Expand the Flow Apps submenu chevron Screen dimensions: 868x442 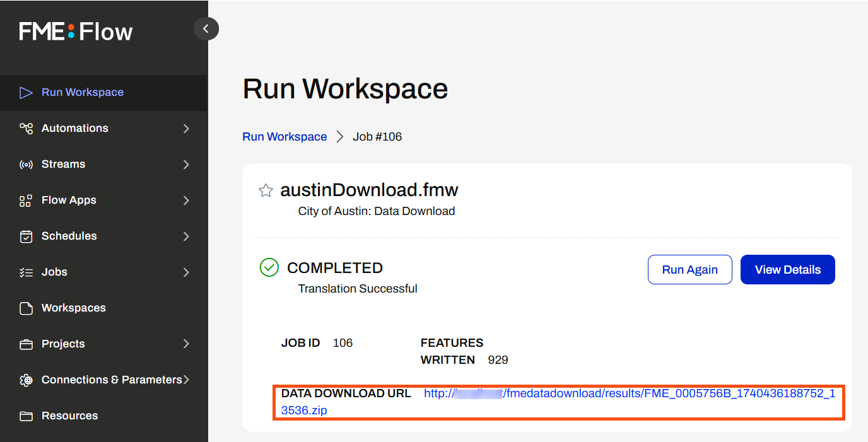(x=186, y=201)
